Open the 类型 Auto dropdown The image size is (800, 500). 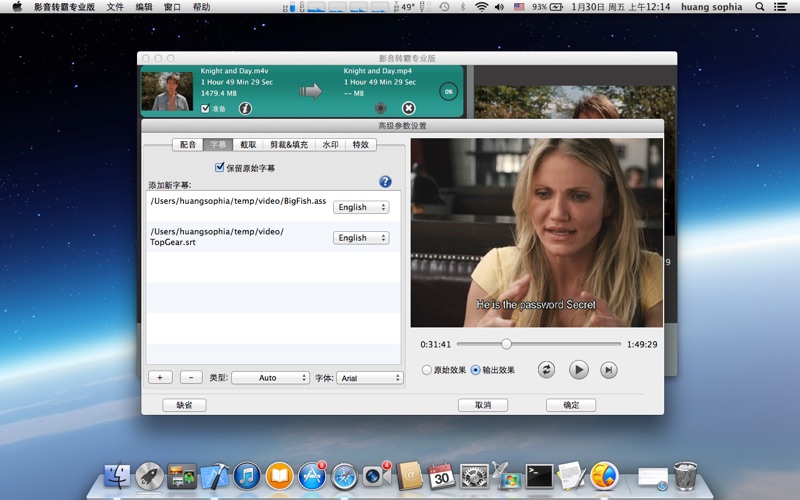270,378
